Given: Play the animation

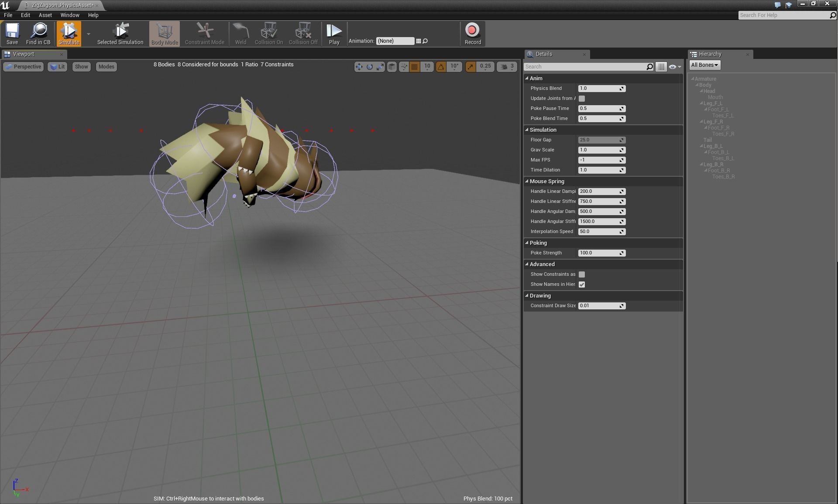Looking at the screenshot, I should coord(334,34).
